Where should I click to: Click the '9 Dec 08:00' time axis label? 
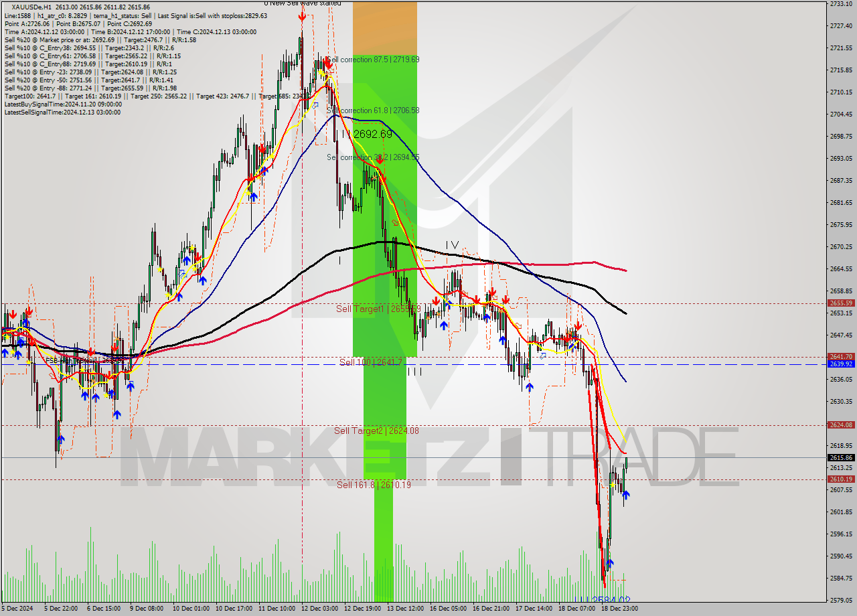point(147,609)
